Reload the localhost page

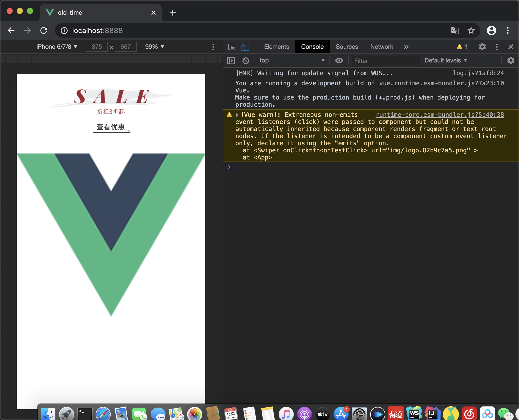point(44,30)
